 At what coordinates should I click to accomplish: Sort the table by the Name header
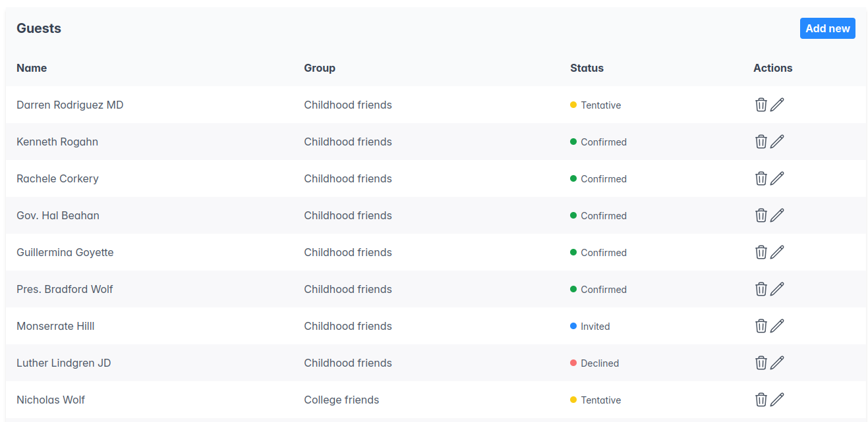coord(32,68)
